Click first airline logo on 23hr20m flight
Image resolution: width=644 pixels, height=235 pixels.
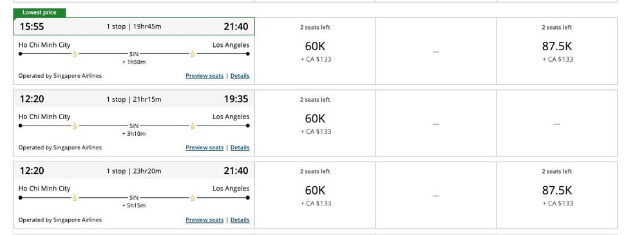[x=75, y=198]
